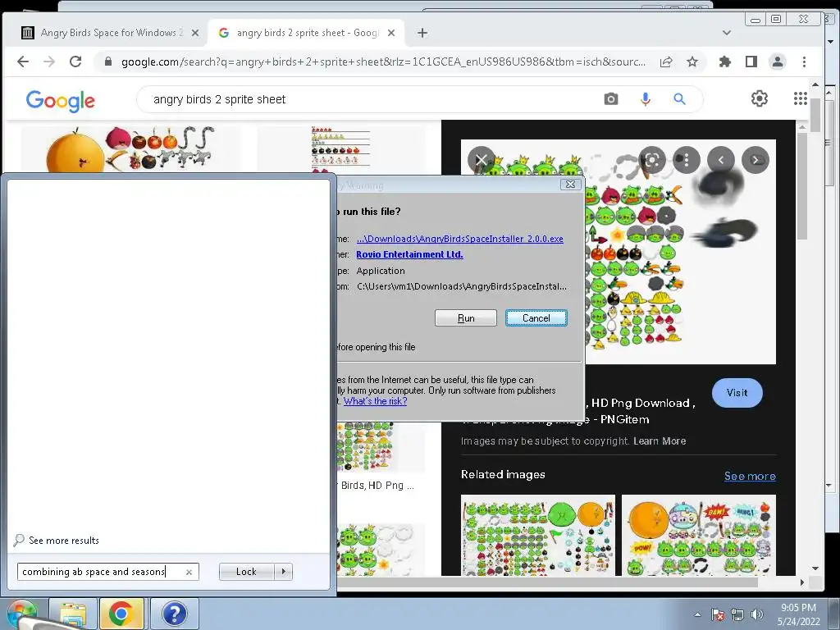The width and height of the screenshot is (840, 630).
Task: Open Chrome profile avatar
Action: coord(778,62)
